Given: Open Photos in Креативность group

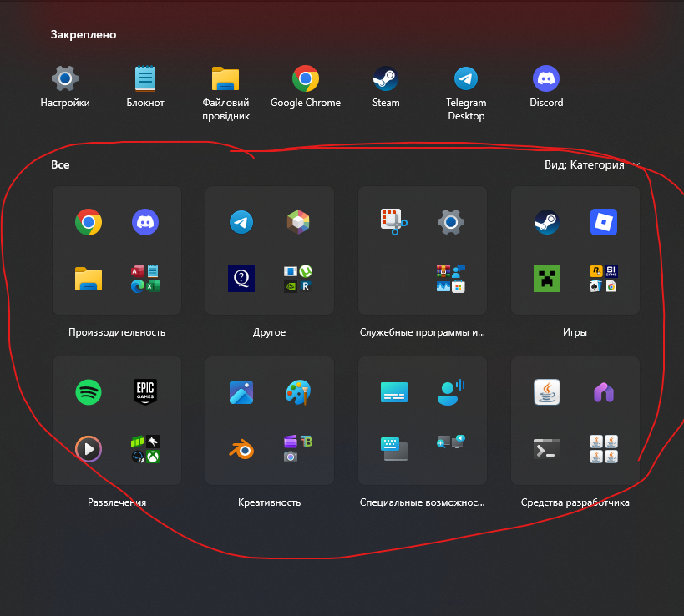Looking at the screenshot, I should tap(241, 392).
